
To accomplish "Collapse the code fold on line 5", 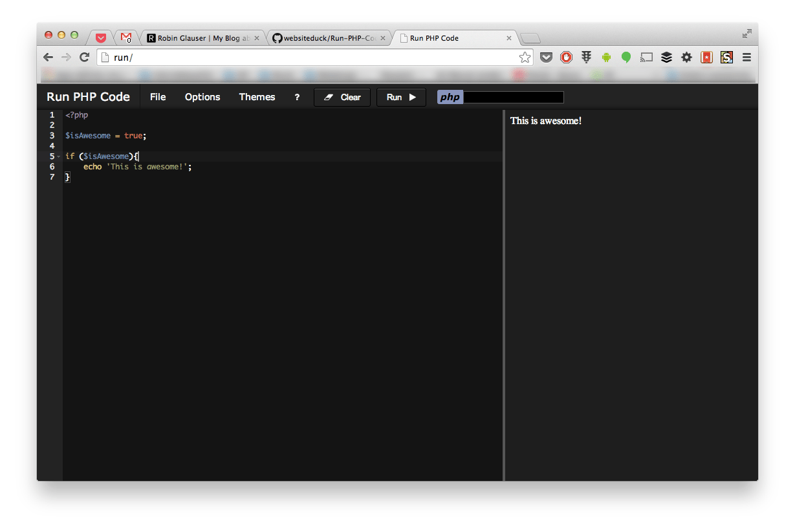I will pyautogui.click(x=59, y=156).
